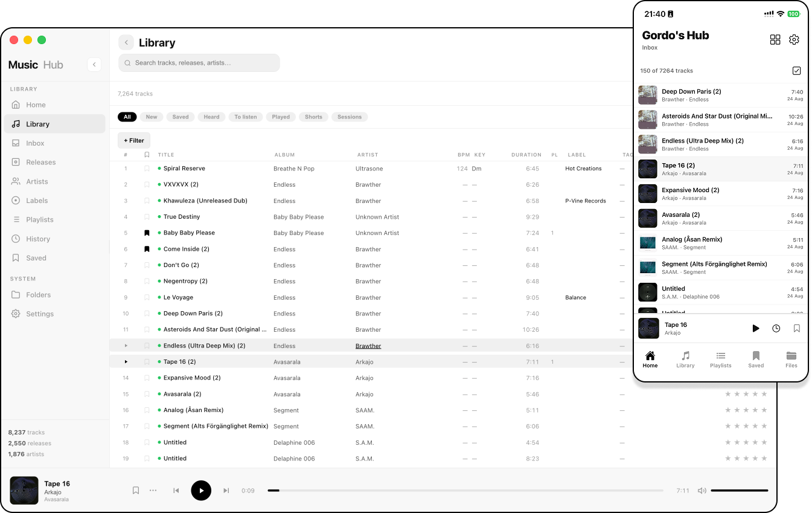Collapse the Music Hub sidebar
Screen dimensions: 812x513
pos(94,65)
